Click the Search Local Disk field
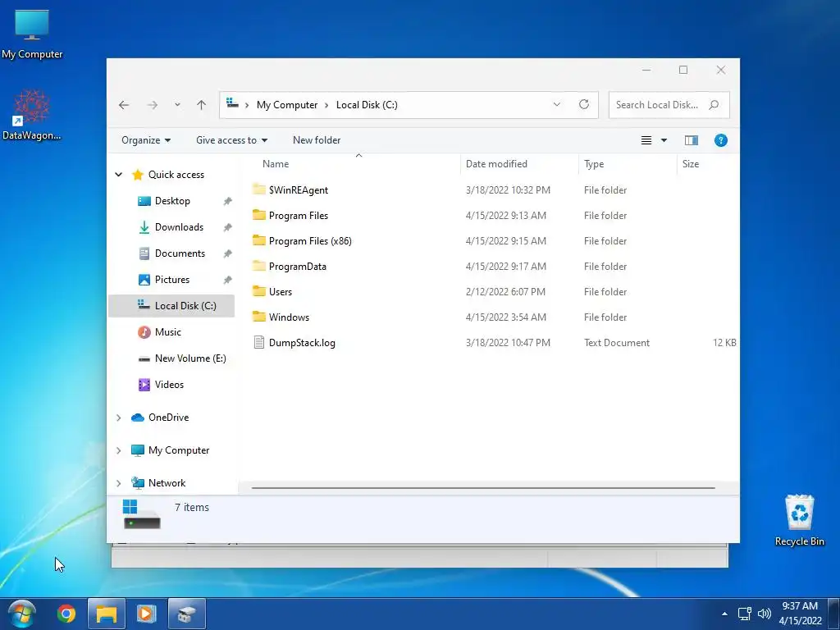The height and width of the screenshot is (630, 840). (669, 105)
